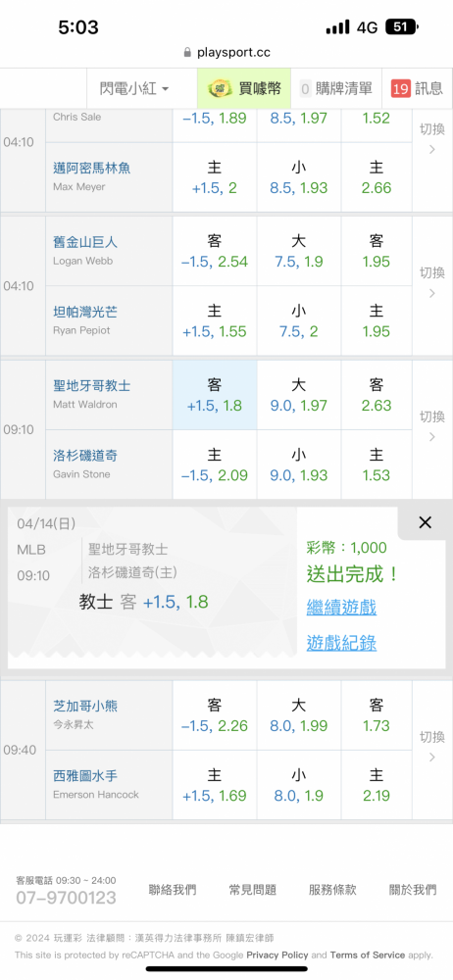Open the 芝加哥小熊 team link
This screenshot has width=453, height=980.
[85, 707]
